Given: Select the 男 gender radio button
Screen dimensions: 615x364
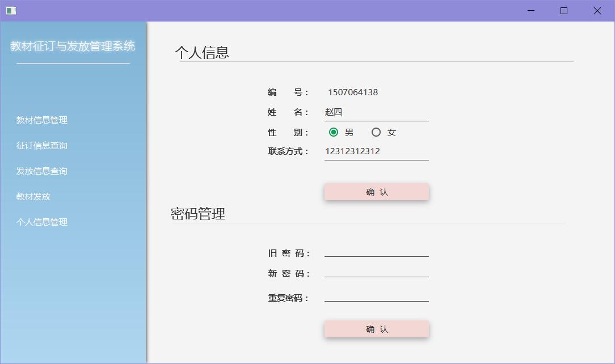Looking at the screenshot, I should (334, 133).
